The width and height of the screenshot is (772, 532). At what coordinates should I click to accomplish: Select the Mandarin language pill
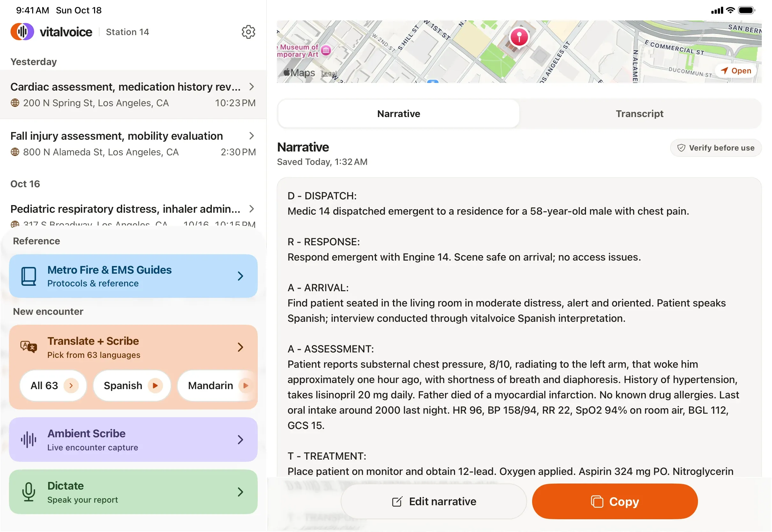217,386
